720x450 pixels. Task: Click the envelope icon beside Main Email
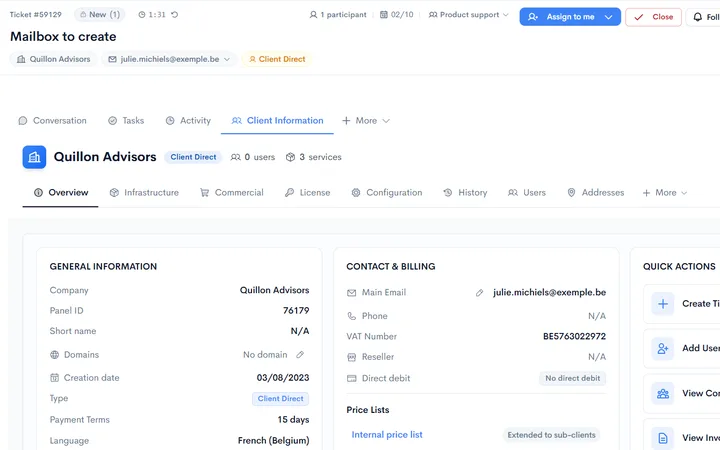tap(351, 292)
